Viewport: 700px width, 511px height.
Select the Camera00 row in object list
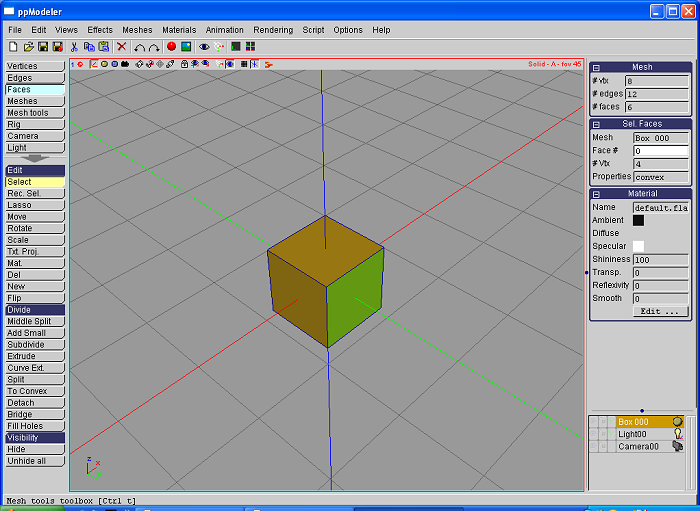tap(649, 446)
